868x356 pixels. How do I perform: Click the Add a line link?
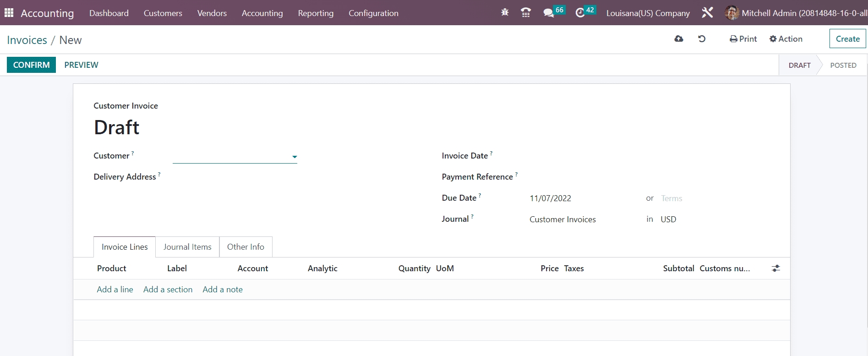coord(115,290)
